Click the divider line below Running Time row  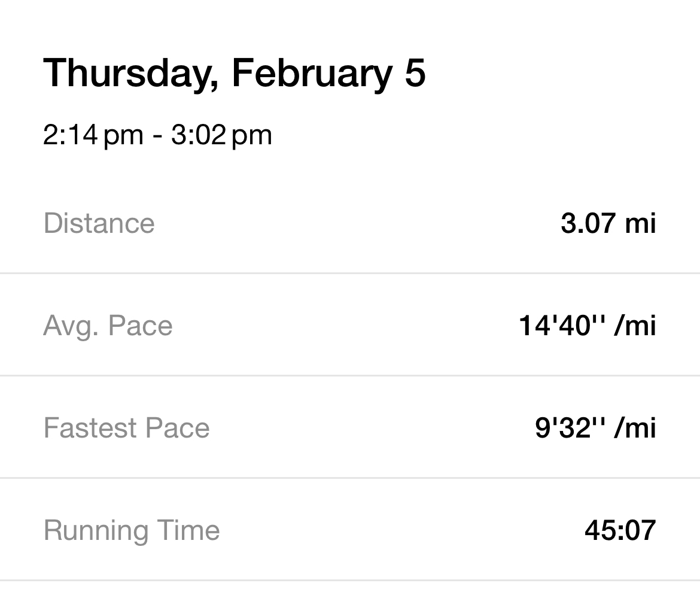click(x=350, y=580)
